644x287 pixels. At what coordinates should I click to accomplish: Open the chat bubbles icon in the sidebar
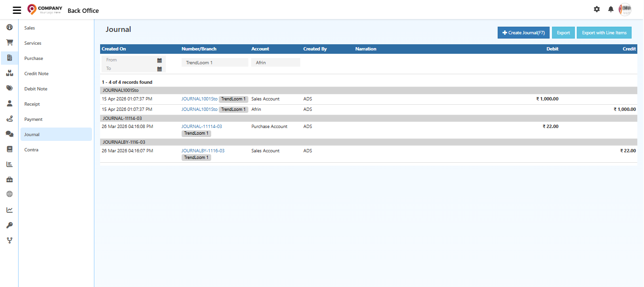tap(9, 134)
